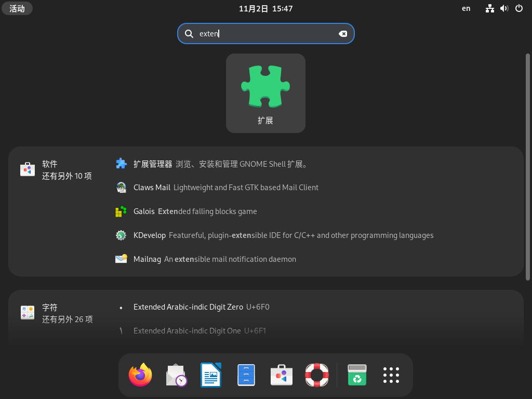Screen dimensions: 532x399
Task: Open the mail client dock icon
Action: [176, 375]
